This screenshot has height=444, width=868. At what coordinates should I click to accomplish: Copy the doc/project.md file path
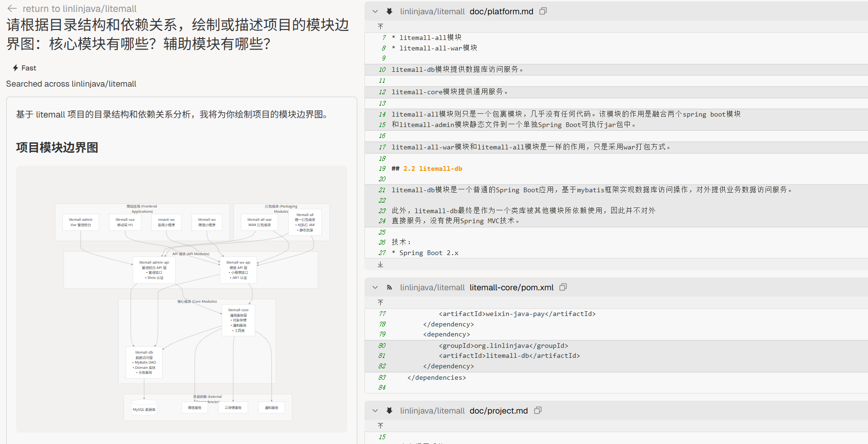click(x=538, y=410)
